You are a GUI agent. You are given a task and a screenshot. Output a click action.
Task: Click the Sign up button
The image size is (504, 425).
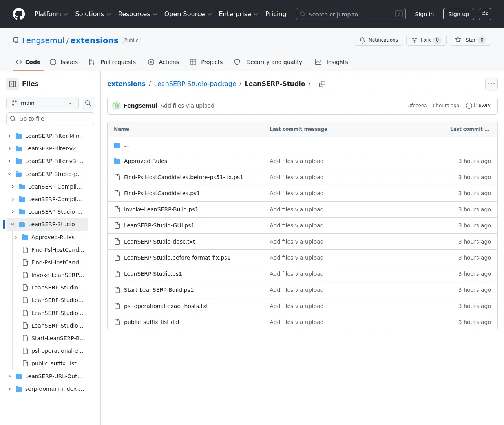pyautogui.click(x=458, y=14)
